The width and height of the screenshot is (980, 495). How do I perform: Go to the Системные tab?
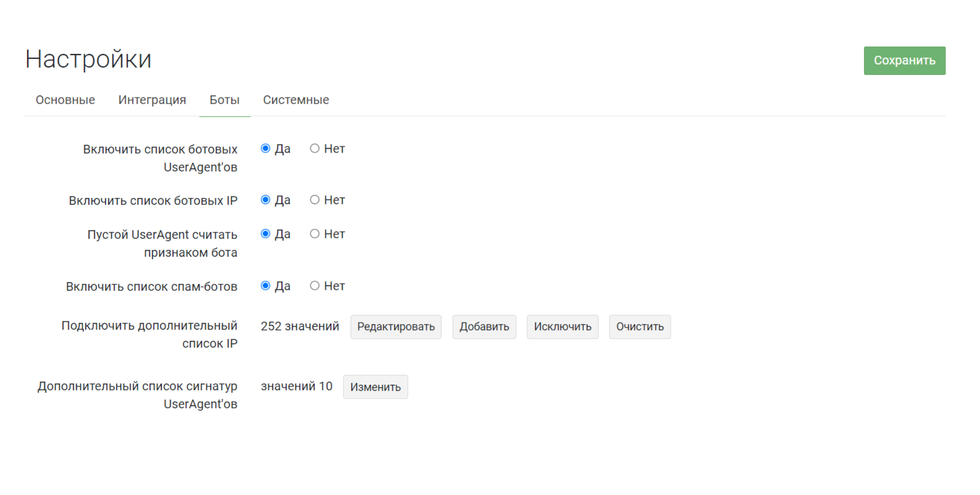(x=296, y=100)
